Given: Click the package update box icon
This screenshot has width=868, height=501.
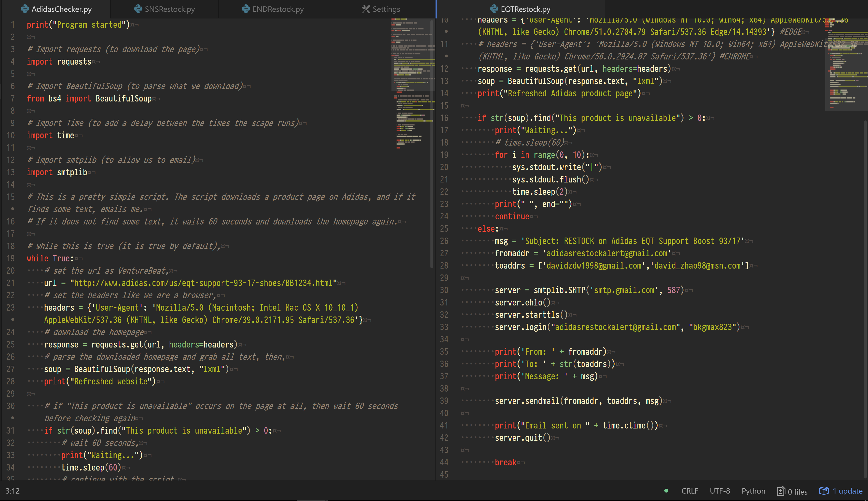Looking at the screenshot, I should pos(824,491).
